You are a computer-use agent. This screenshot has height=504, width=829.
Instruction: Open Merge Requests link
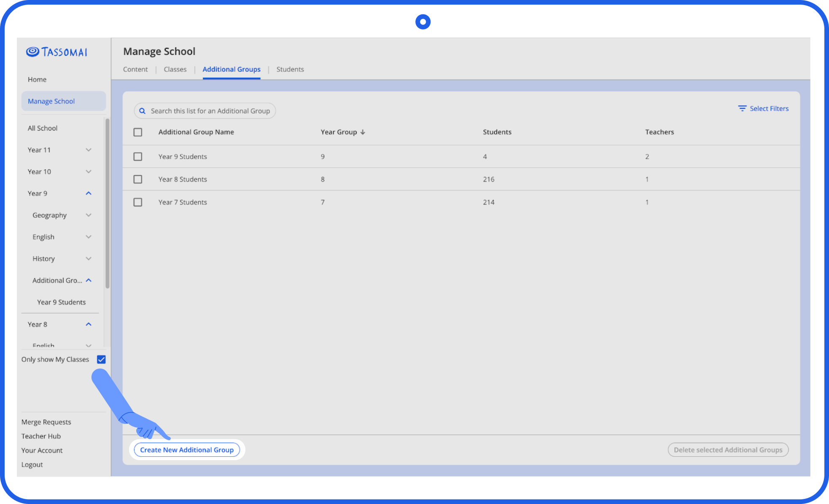click(46, 422)
